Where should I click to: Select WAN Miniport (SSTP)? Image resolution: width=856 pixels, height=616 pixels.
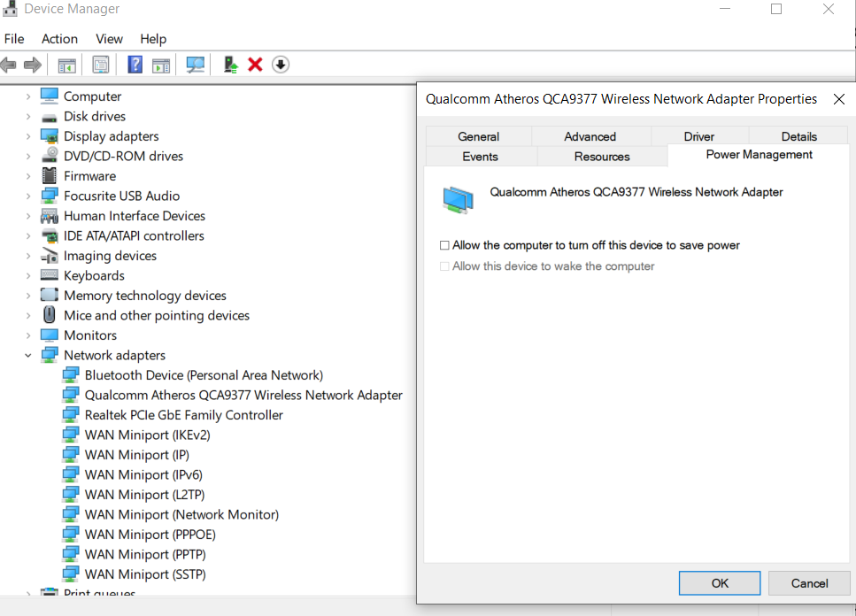click(x=145, y=574)
